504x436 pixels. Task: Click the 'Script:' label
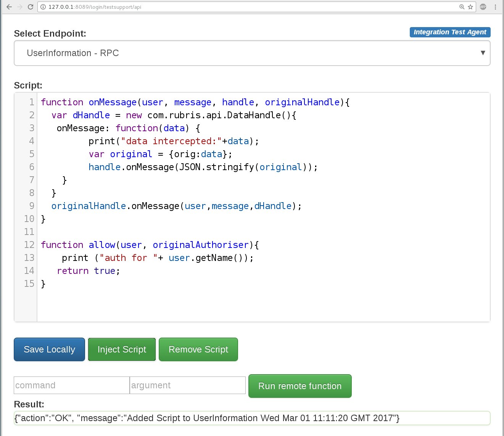pos(28,85)
